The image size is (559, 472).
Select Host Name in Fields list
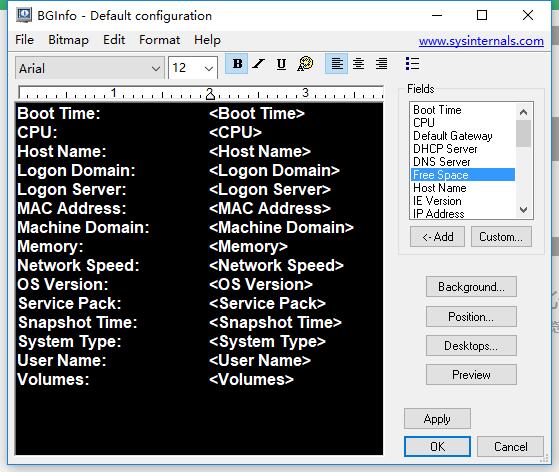(463, 188)
